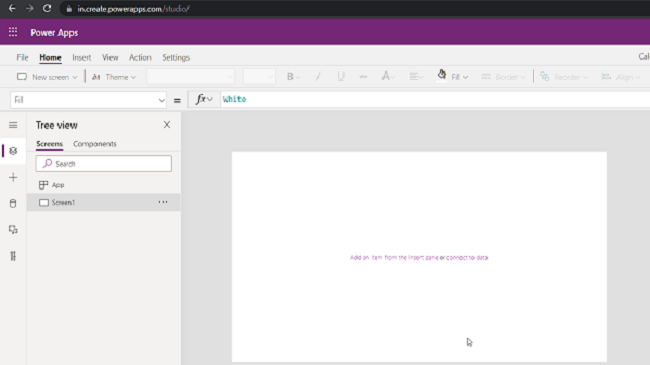Select Screen1 in the tree
This screenshot has height=365, width=650.
pyautogui.click(x=104, y=202)
